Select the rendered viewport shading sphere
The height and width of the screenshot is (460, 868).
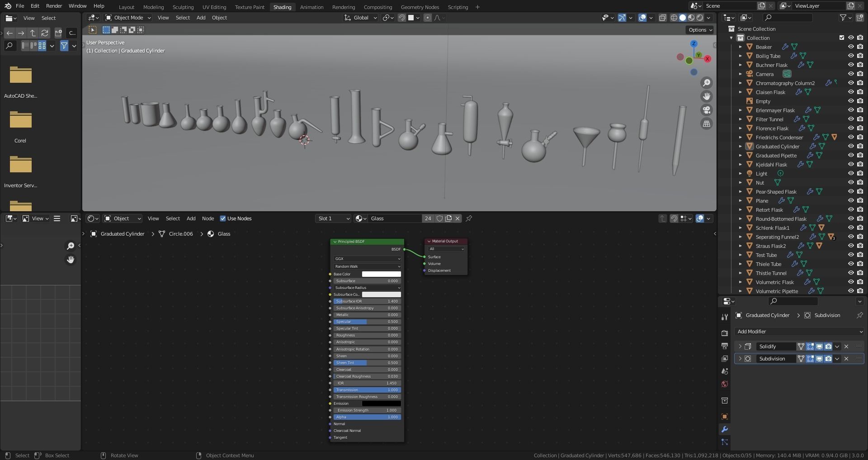700,18
